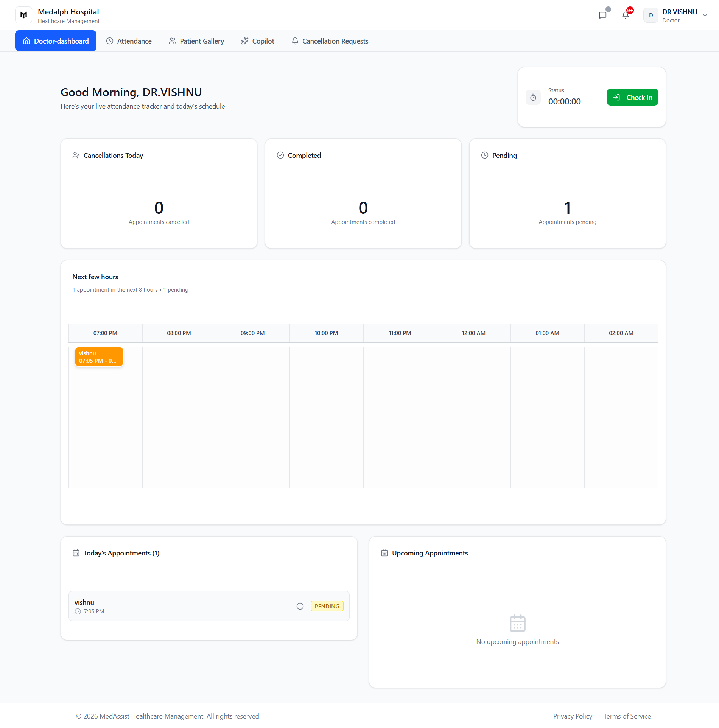Open the Patient Gallery tab
Screen dimensions: 719x728
(196, 40)
